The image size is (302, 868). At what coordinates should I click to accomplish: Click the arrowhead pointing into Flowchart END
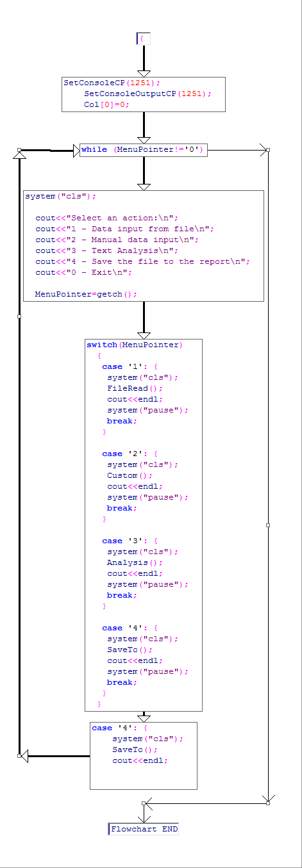coord(144,819)
